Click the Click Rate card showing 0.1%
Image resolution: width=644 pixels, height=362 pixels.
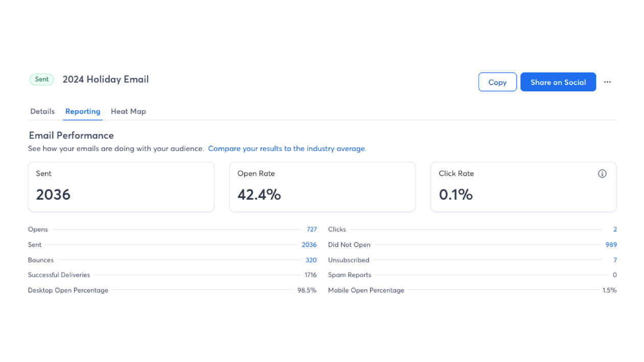click(523, 186)
